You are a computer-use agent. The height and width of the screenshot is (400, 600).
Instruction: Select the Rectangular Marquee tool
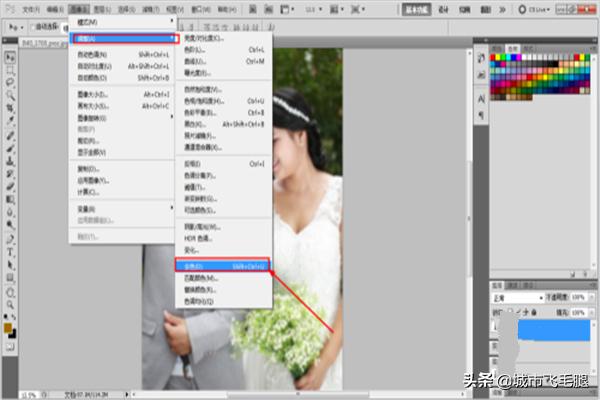click(x=10, y=70)
